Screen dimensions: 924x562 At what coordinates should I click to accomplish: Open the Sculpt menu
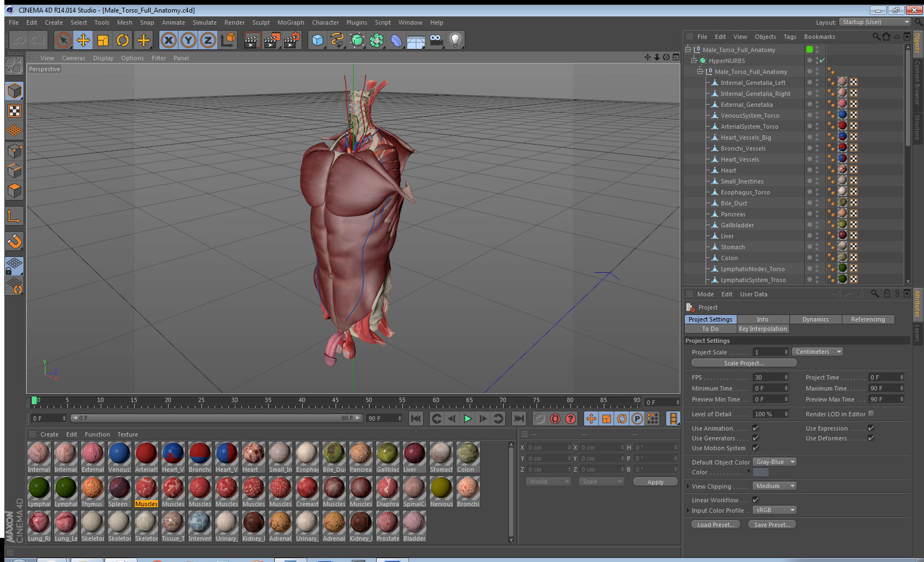(261, 22)
